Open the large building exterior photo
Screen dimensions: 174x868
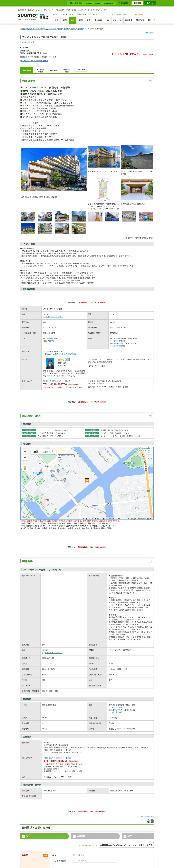point(54,170)
